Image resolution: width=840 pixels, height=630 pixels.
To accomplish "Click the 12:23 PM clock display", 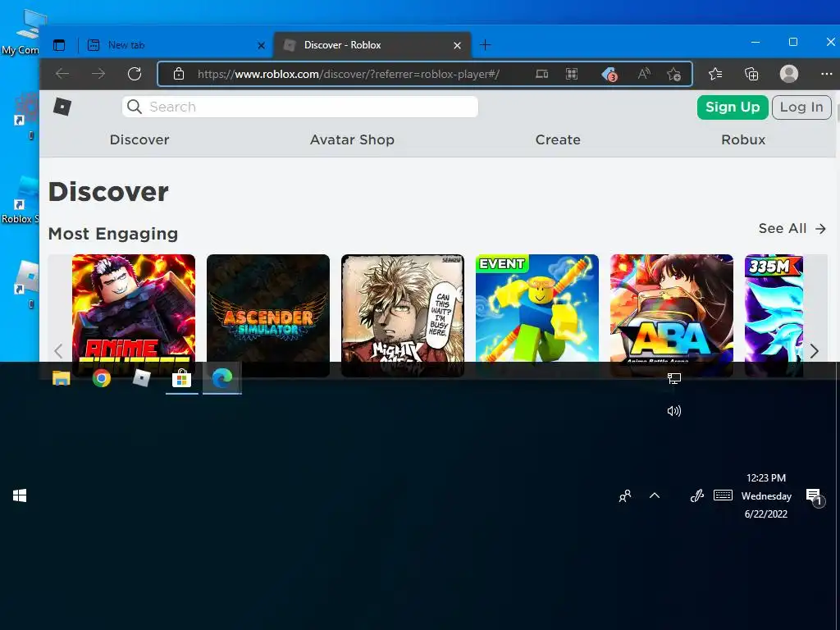I will click(x=766, y=478).
